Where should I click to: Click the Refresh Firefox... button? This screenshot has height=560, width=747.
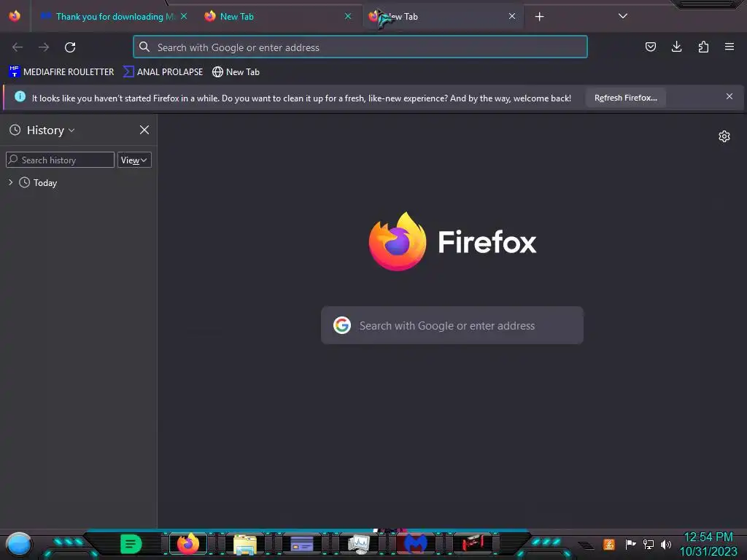(625, 98)
